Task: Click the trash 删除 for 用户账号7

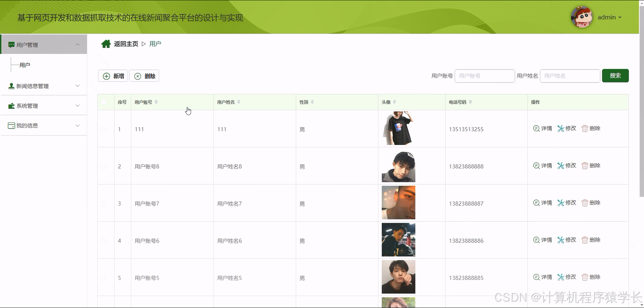Action: [x=591, y=203]
